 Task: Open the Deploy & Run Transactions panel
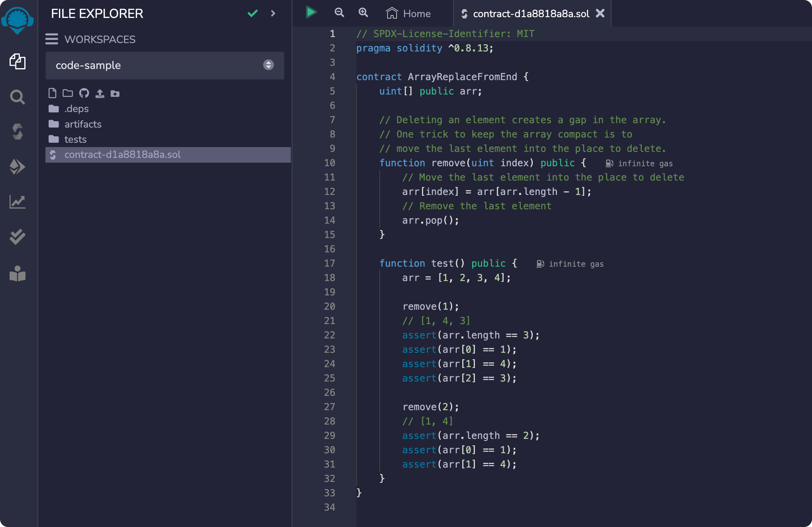18,167
